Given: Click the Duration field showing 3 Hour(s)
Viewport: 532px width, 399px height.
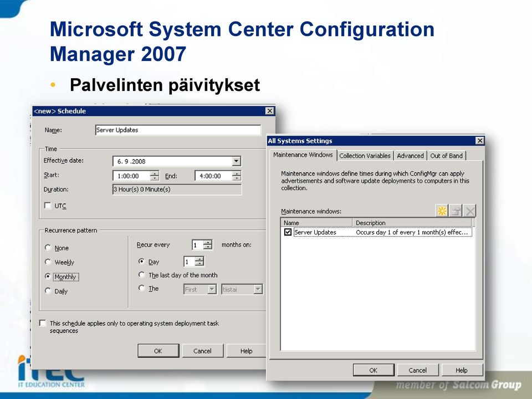Looking at the screenshot, I should [177, 190].
